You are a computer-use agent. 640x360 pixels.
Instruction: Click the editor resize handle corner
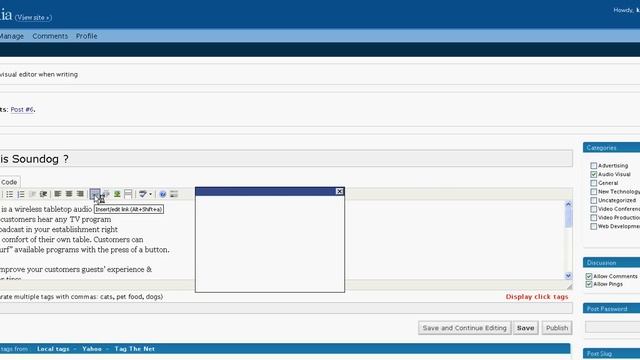pos(569,287)
